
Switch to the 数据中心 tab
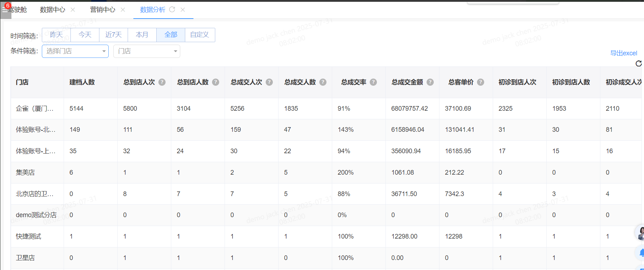pyautogui.click(x=53, y=10)
